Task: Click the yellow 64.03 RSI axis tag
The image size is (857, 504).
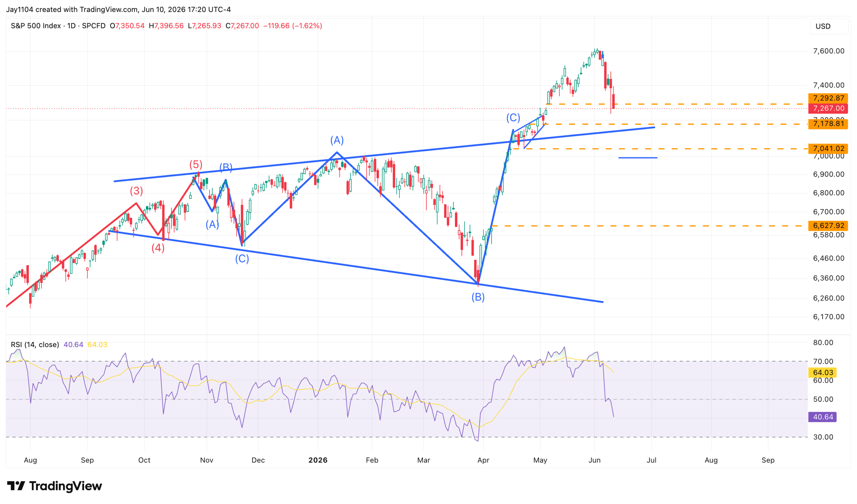Action: pos(823,373)
